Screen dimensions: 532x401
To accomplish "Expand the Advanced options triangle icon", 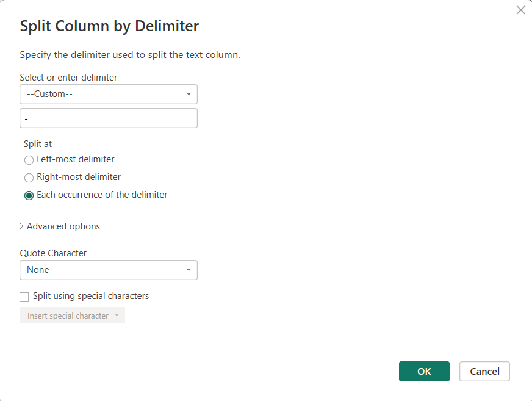I will 22,226.
